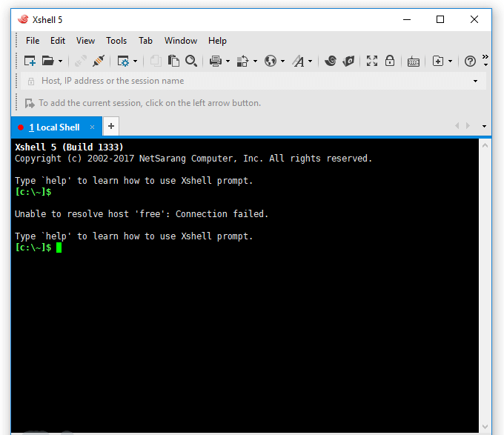
Task: Click the greyed-out Reconnect icon
Action: click(80, 61)
